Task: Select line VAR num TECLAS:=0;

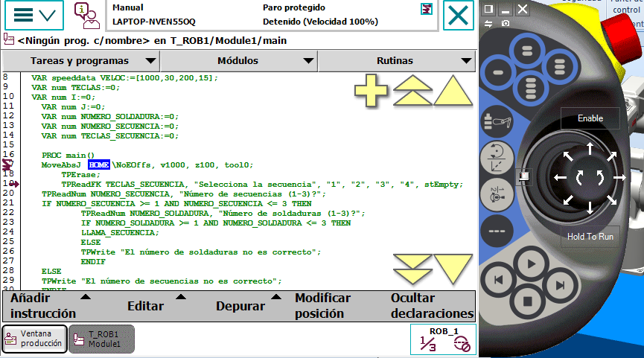Action: pyautogui.click(x=76, y=87)
